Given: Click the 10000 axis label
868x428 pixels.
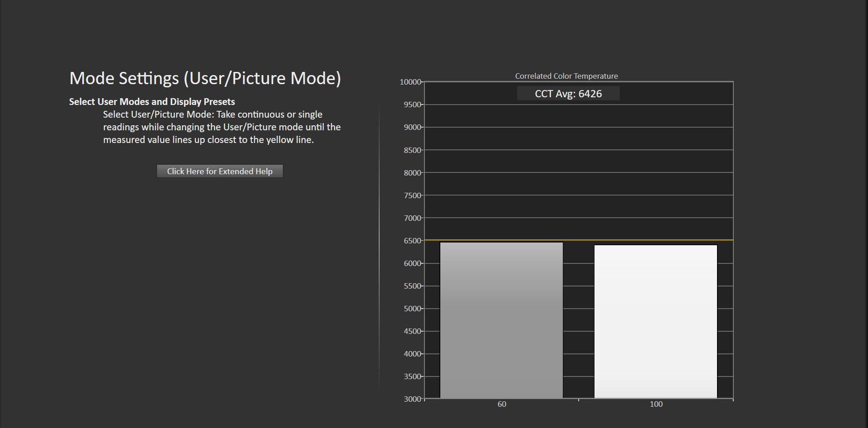Looking at the screenshot, I should click(410, 82).
